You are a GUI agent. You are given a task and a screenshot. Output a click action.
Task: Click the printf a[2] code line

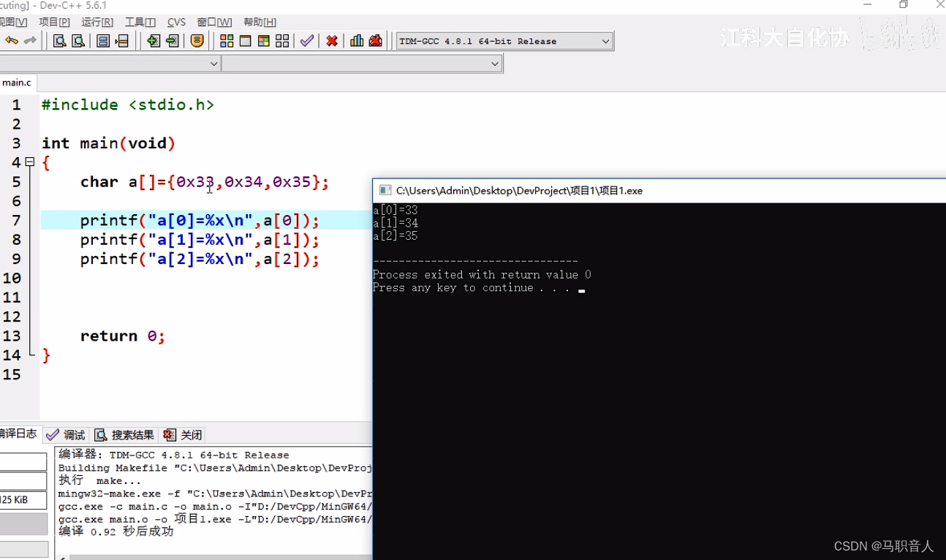click(x=200, y=259)
